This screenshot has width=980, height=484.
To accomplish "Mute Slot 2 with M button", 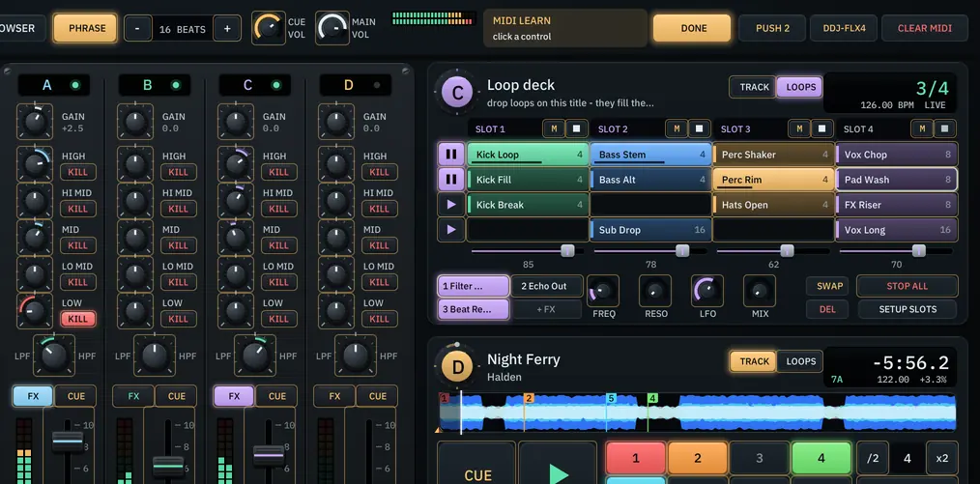I will (676, 128).
